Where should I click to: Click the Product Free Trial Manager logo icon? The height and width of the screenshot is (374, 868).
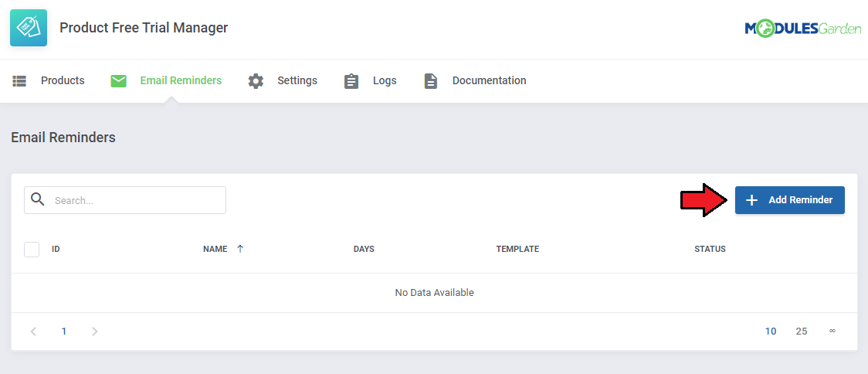[29, 28]
